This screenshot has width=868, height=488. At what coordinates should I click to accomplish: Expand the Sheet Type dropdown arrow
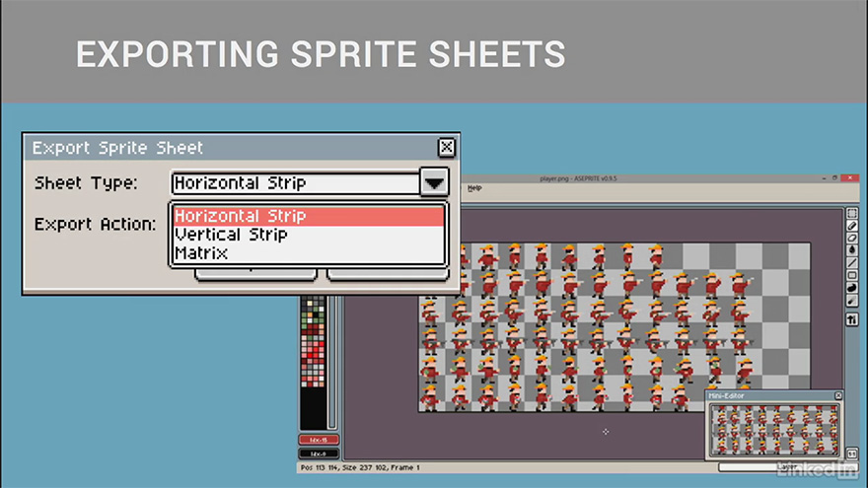(434, 182)
